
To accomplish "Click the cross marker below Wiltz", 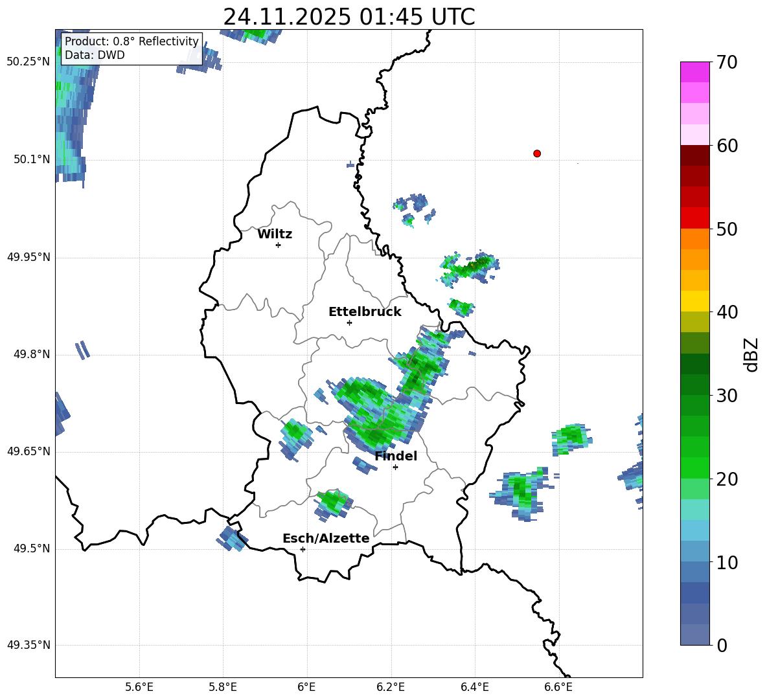I will click(x=279, y=245).
